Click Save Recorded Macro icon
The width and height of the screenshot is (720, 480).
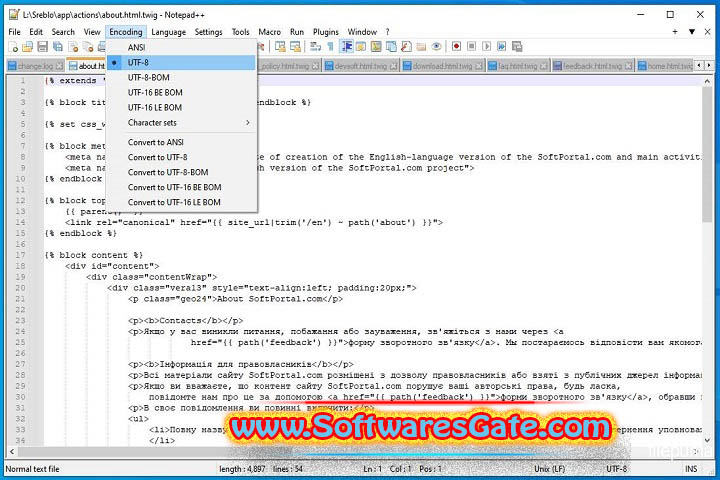tap(517, 46)
